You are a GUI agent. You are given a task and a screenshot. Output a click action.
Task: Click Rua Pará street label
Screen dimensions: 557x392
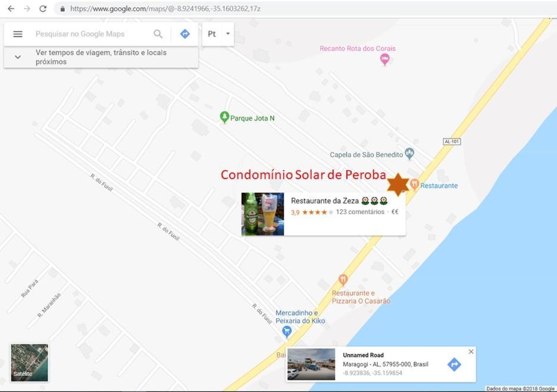pos(30,288)
